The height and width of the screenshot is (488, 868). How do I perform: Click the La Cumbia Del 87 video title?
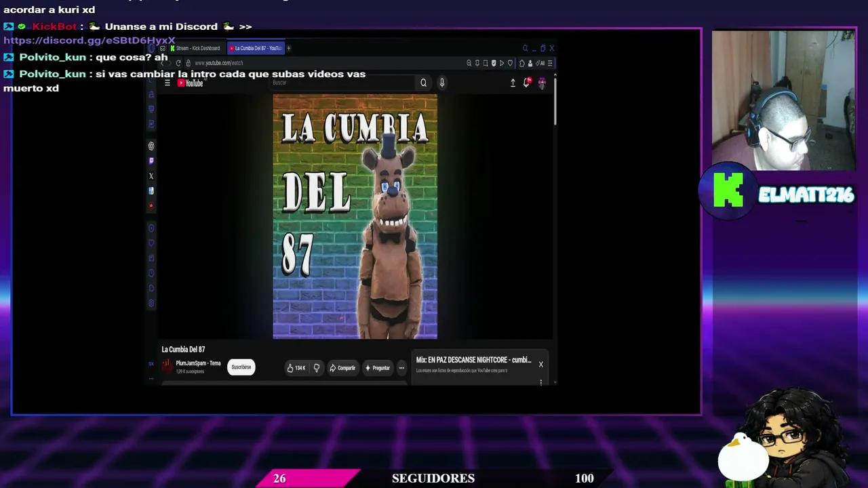pos(183,350)
